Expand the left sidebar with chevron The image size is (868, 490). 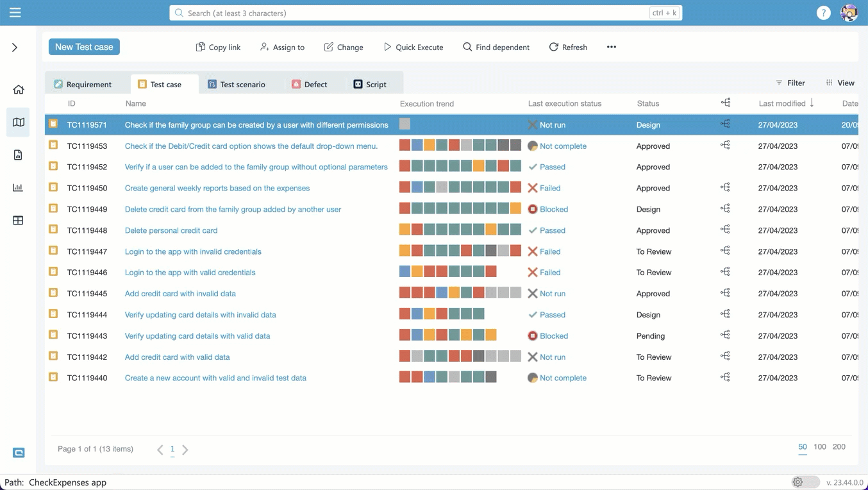point(15,47)
